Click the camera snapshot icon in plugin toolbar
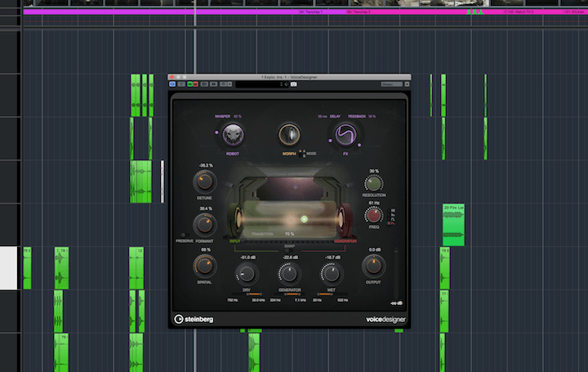 (294, 84)
